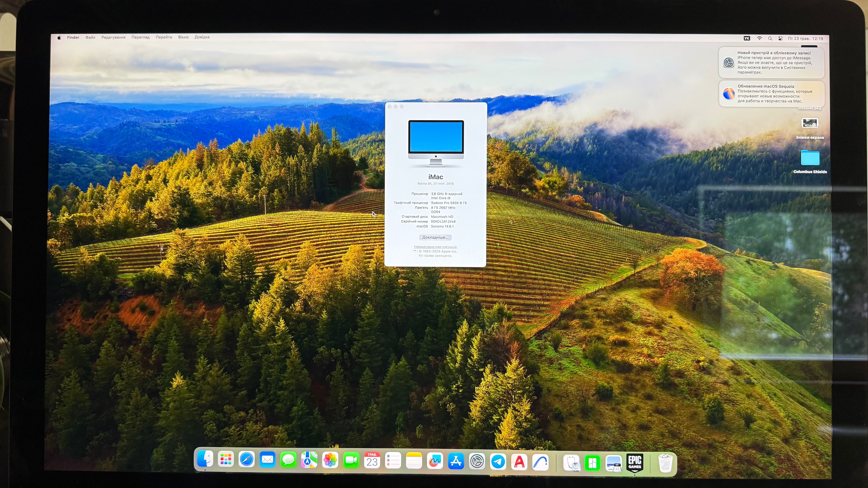Open the Apple menu
This screenshot has height=488, width=868.
59,37
